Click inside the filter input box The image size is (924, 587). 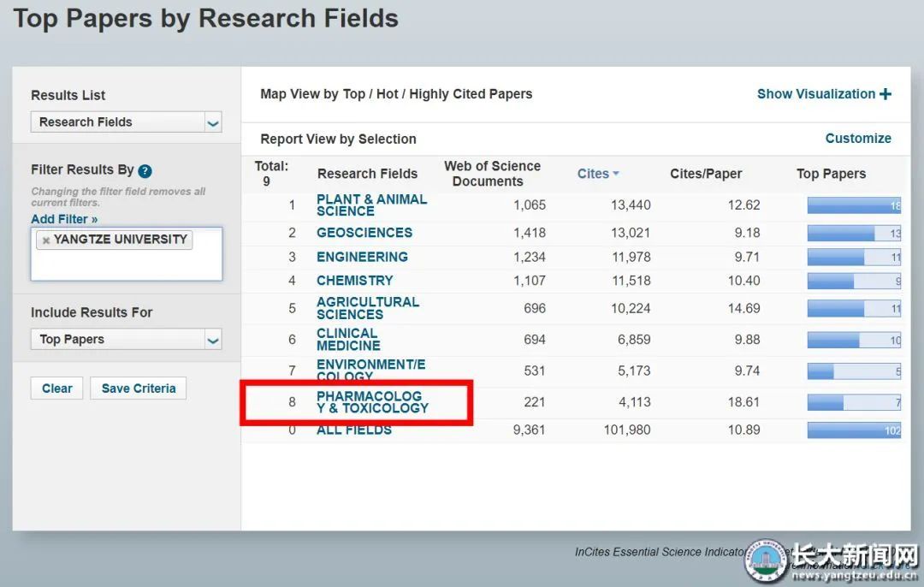(x=126, y=265)
